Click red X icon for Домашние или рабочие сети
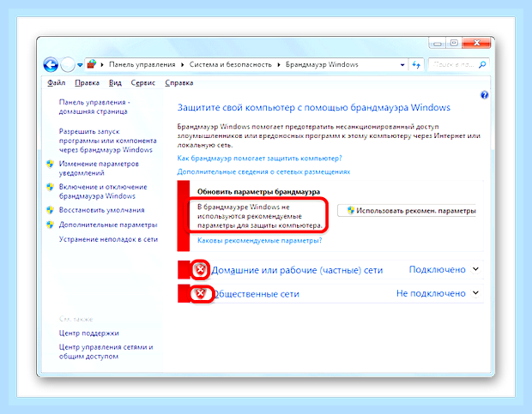 (200, 270)
